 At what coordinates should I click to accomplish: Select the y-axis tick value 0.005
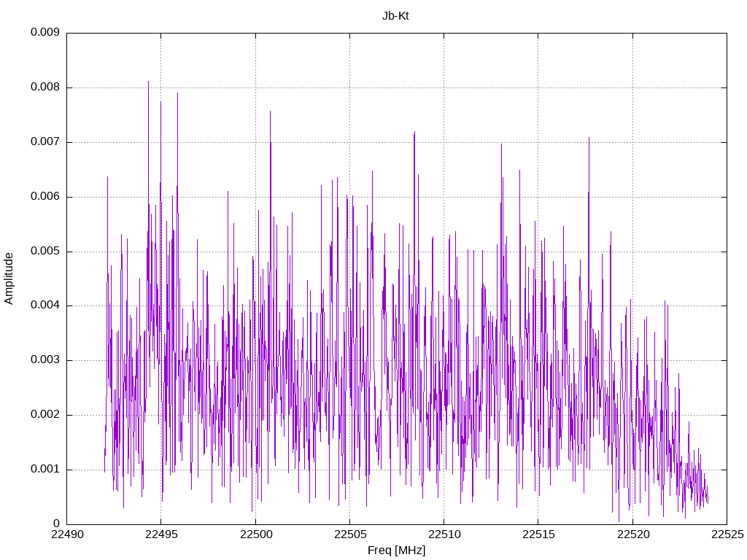coord(45,251)
